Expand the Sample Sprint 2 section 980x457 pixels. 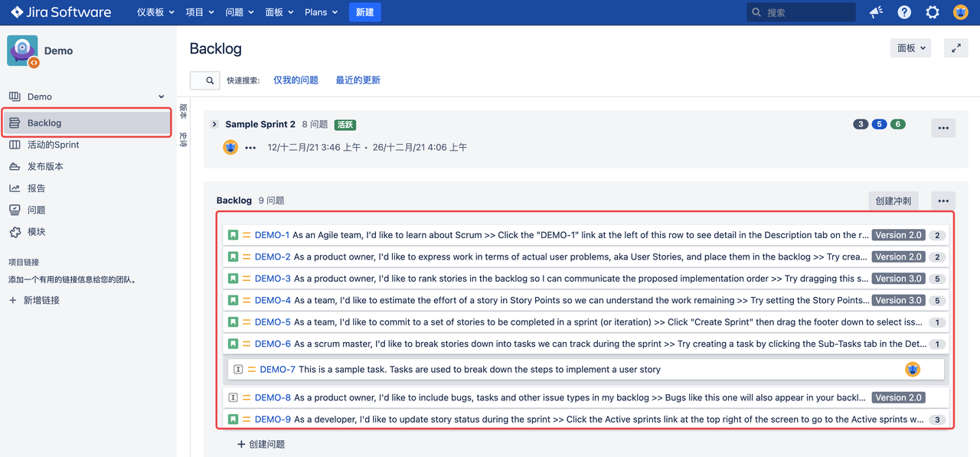coord(215,124)
